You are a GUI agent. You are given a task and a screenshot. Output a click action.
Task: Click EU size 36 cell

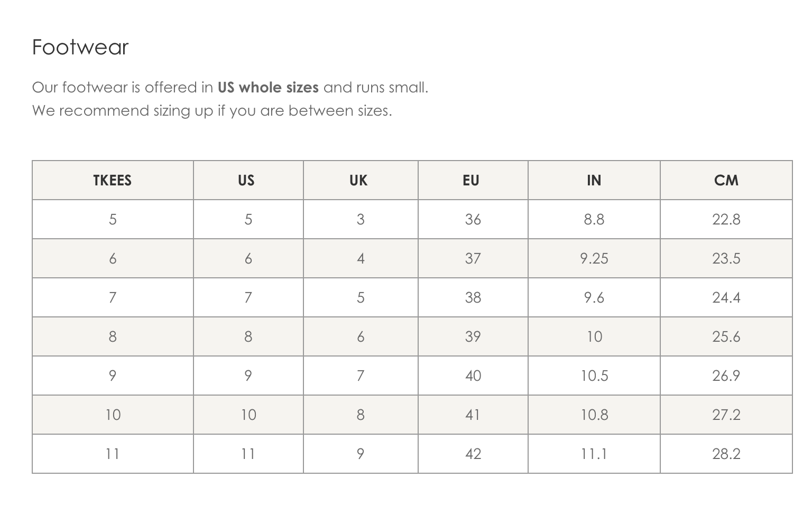pos(473,219)
